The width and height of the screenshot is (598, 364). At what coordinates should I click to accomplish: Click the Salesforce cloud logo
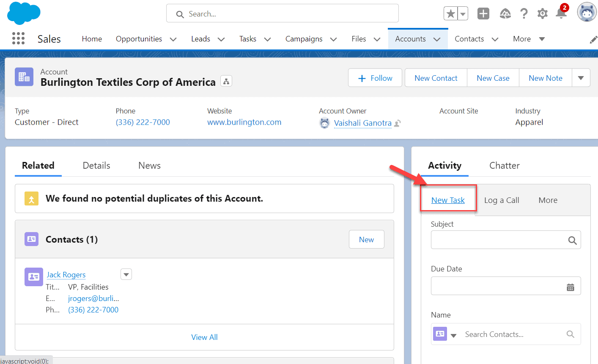[x=23, y=14]
